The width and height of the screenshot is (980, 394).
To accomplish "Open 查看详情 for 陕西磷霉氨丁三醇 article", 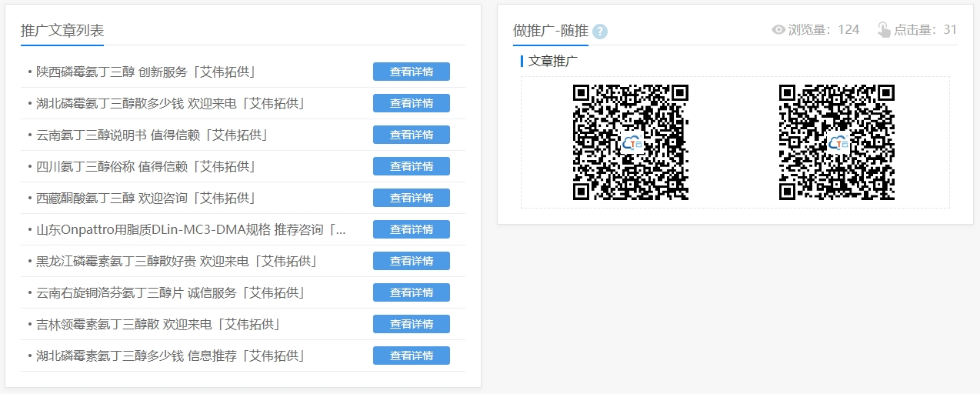I will [x=411, y=72].
